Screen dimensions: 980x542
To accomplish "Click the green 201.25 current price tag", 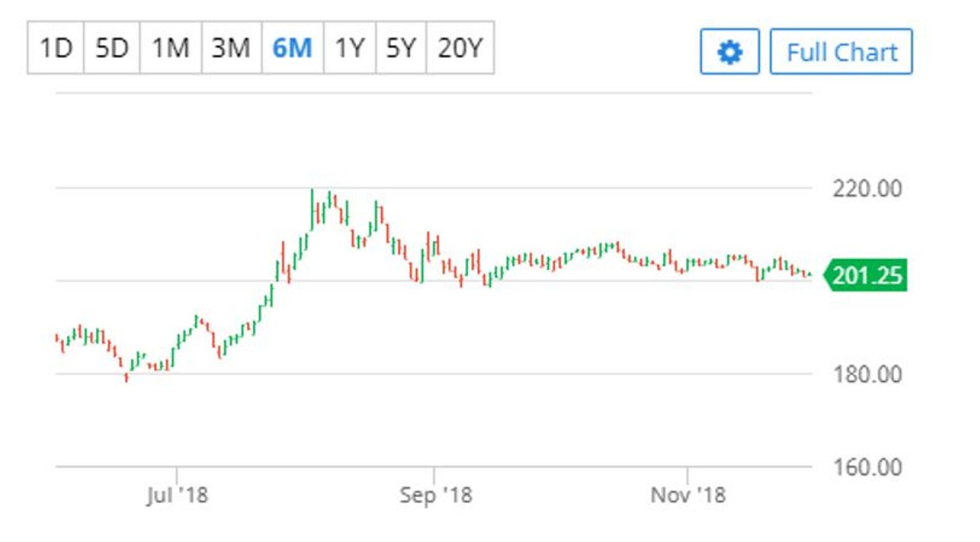I will pyautogui.click(x=867, y=276).
